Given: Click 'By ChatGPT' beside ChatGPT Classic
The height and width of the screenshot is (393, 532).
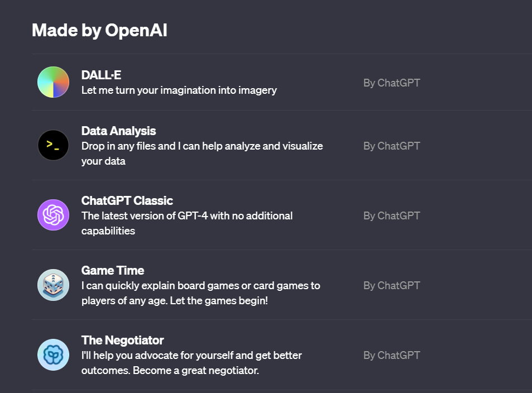Looking at the screenshot, I should (x=391, y=216).
